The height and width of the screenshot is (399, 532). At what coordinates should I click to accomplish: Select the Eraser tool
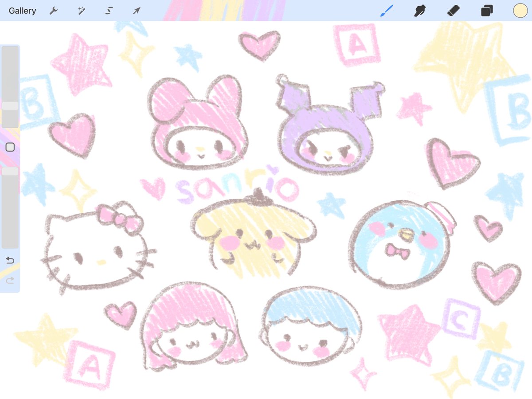point(454,11)
